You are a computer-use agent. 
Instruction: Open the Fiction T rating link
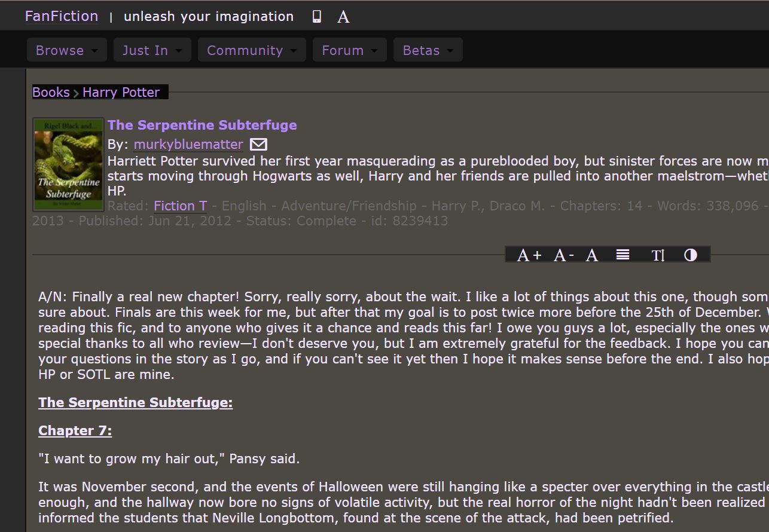click(x=181, y=206)
